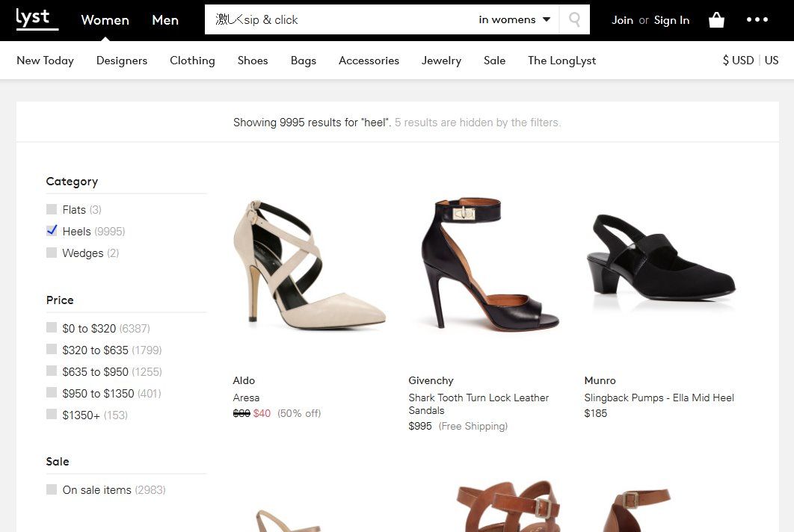Open the black Munro slingback pump image
This screenshot has height=532, width=794.
point(661,258)
